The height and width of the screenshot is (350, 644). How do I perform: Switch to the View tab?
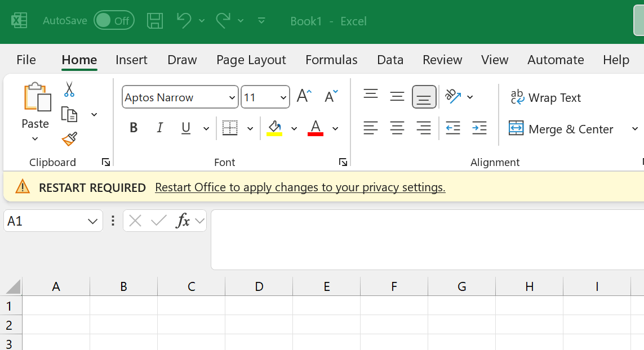(495, 60)
